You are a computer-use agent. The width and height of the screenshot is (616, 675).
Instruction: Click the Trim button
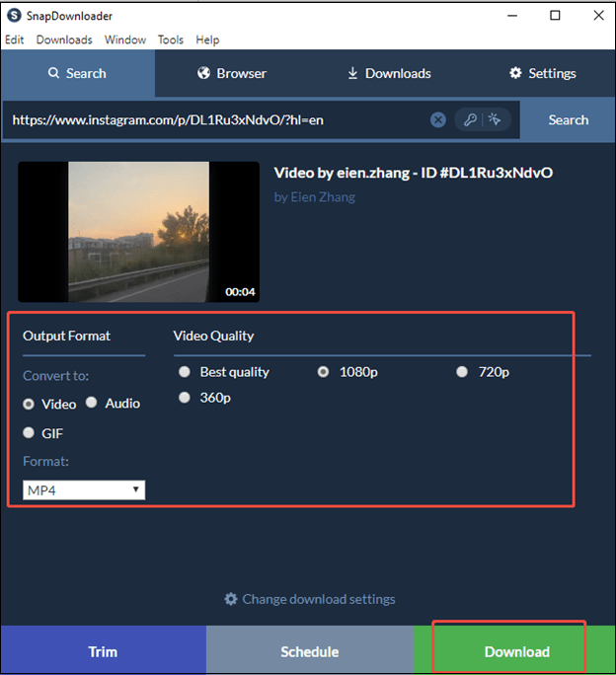coord(104,651)
